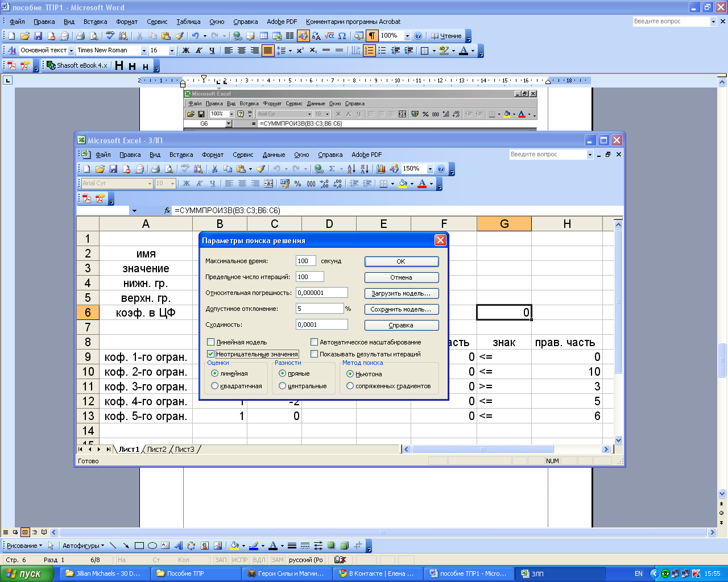Open the Excel zoom 150% dropdown
Viewport: 728px width, 582px height.
430,169
